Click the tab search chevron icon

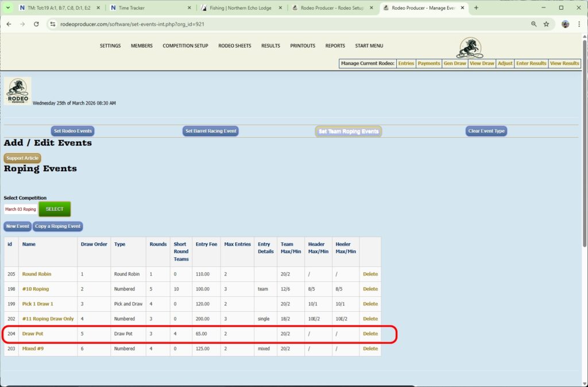coord(8,8)
